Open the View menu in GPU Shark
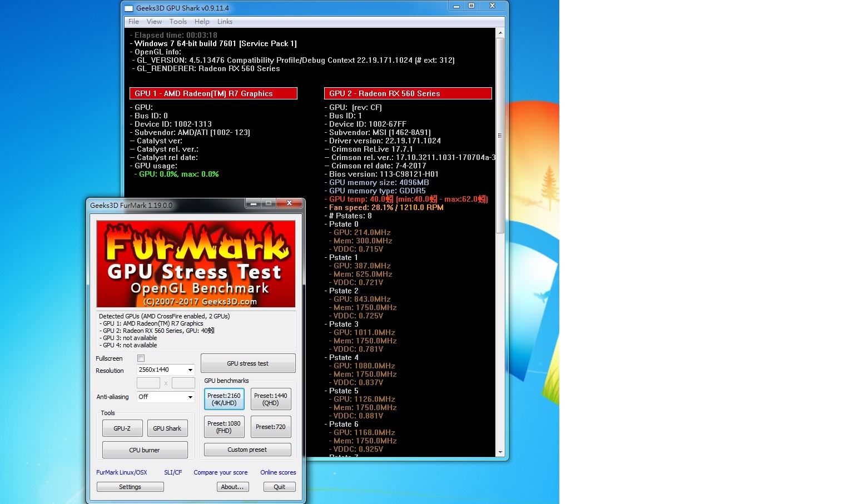 coord(154,22)
